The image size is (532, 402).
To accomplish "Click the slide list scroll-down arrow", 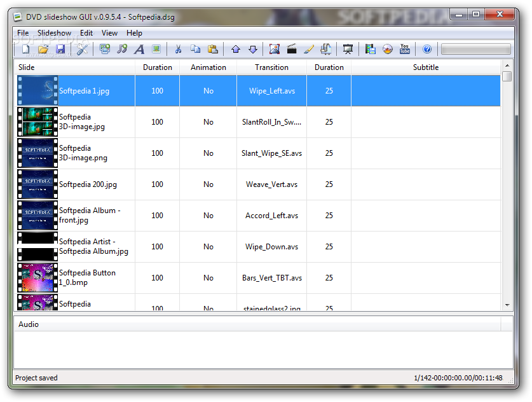I will [x=507, y=305].
